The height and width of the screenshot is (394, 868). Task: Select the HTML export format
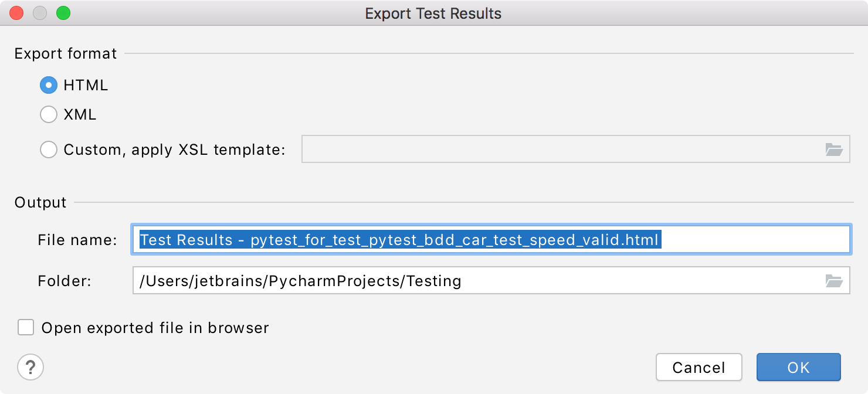(49, 85)
